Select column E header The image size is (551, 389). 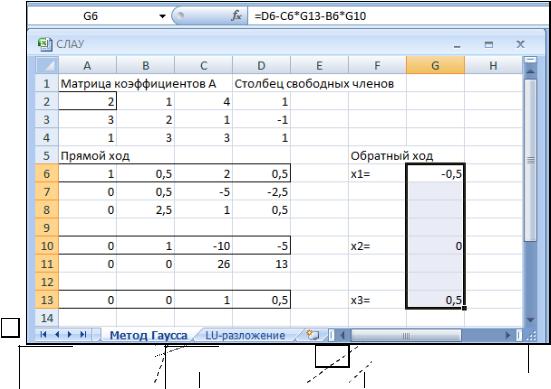click(319, 65)
